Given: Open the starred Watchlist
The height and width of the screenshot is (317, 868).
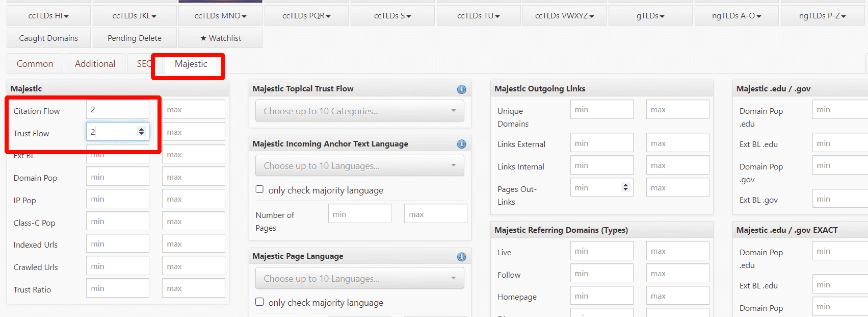Looking at the screenshot, I should point(220,38).
